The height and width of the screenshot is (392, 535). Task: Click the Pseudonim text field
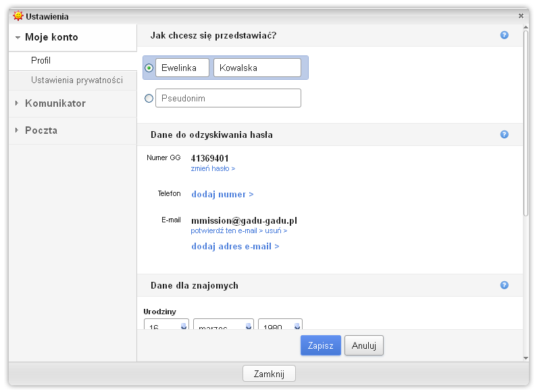click(228, 99)
